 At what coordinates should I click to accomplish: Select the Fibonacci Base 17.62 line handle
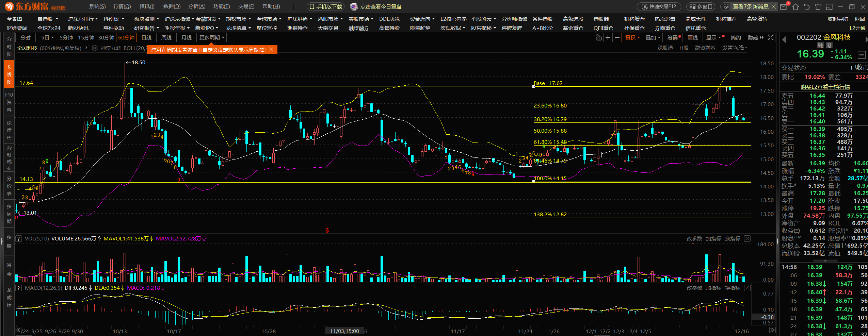pos(534,86)
